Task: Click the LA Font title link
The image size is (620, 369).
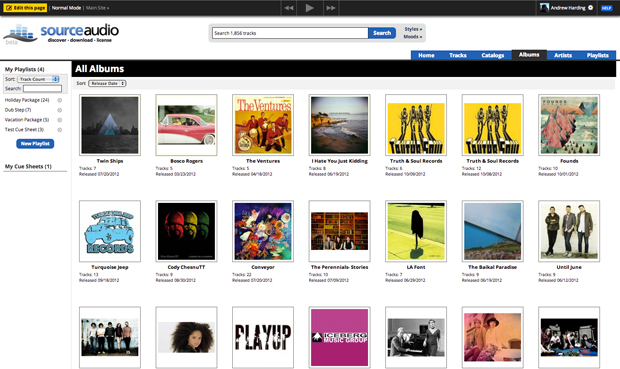Action: [x=416, y=267]
